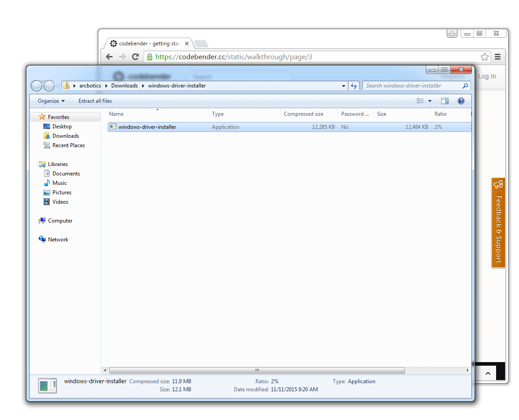Select Documents under Libraries
The width and height of the screenshot is (519, 420).
coord(66,174)
